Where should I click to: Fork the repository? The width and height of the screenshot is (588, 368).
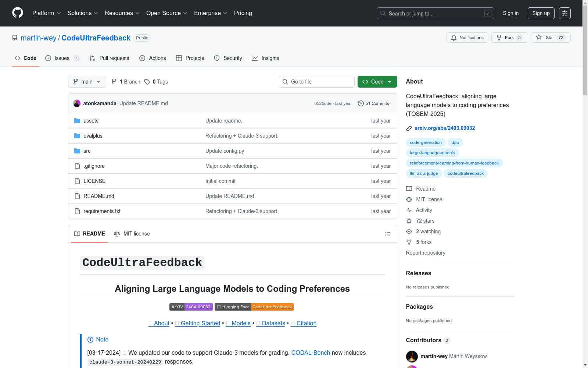click(510, 38)
